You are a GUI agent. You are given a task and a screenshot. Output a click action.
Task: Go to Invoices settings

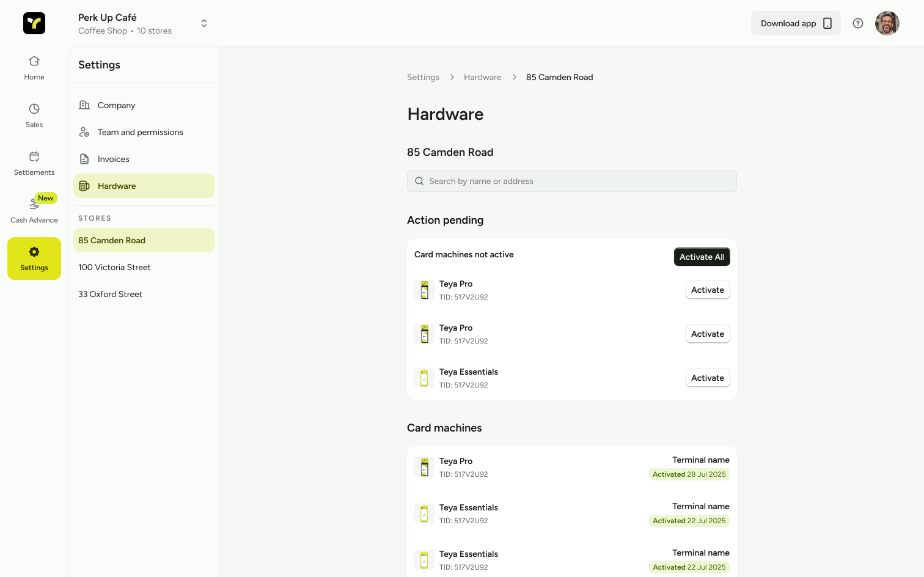[x=113, y=159]
